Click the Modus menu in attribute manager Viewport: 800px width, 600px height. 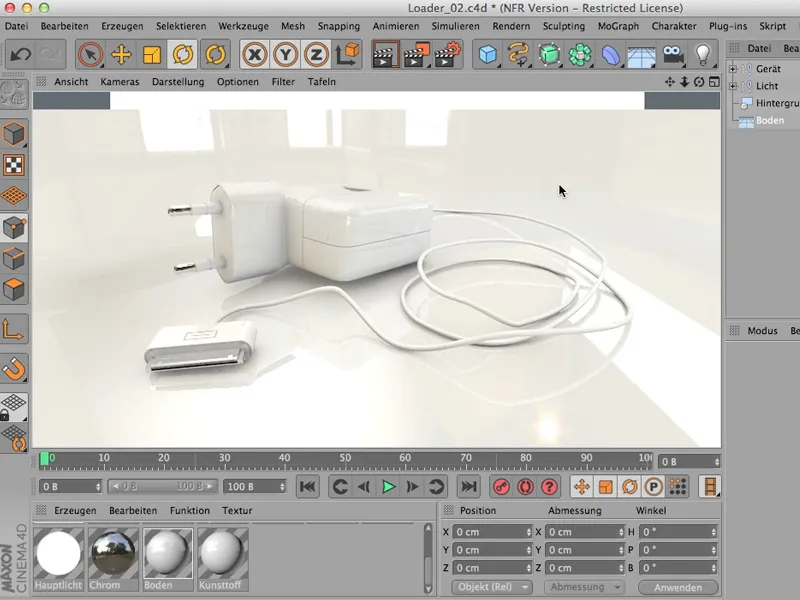[762, 331]
